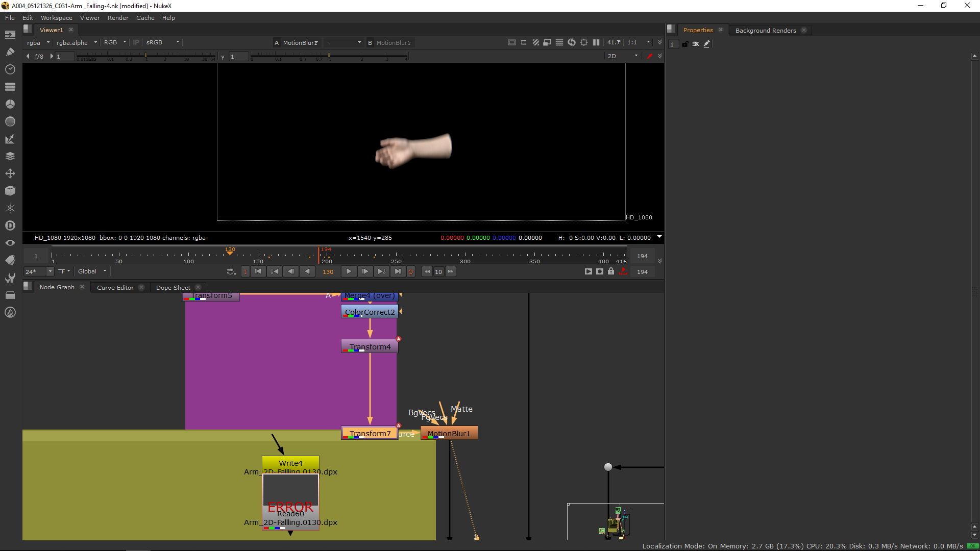
Task: Open the 3D nodes cube icon
Action: point(10,191)
